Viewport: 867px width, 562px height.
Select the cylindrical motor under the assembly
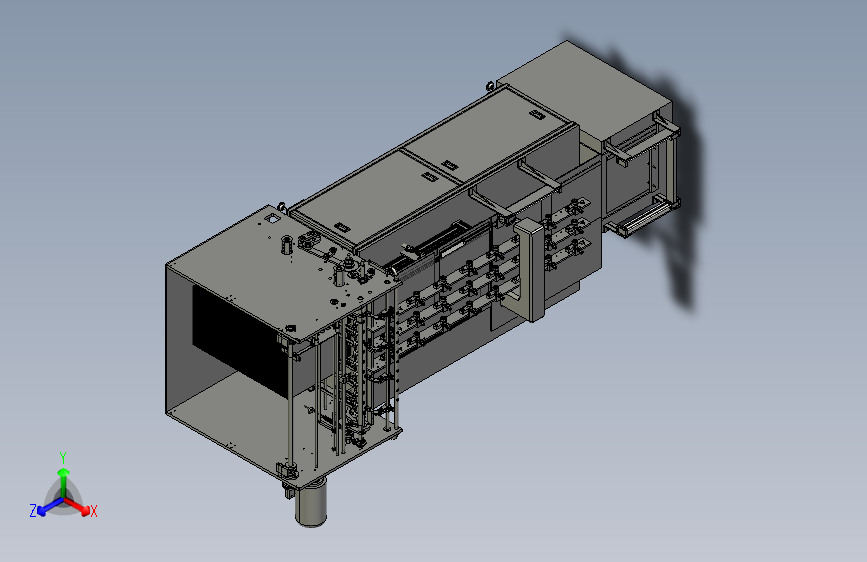(x=311, y=503)
